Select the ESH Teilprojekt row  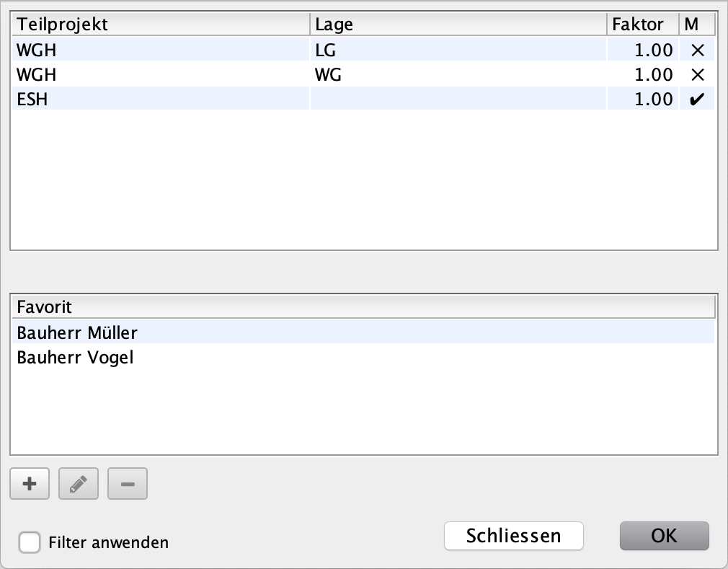[x=363, y=99]
